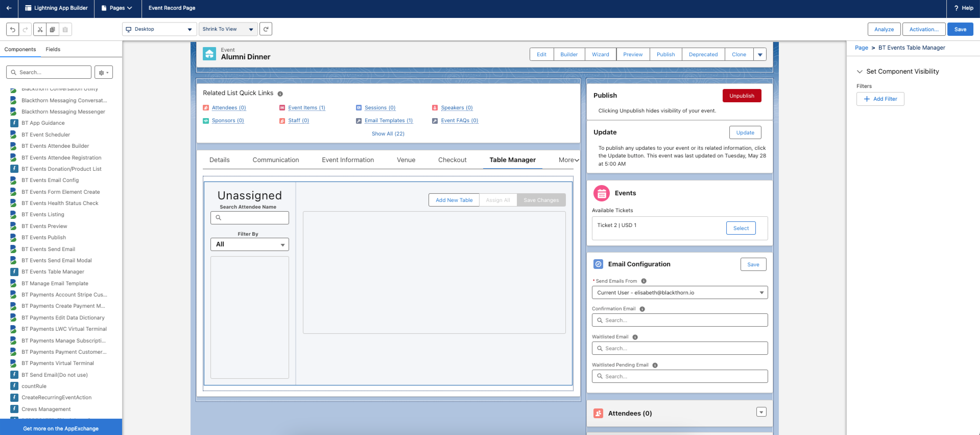Cut the selected component
This screenshot has height=435, width=980.
[40, 29]
